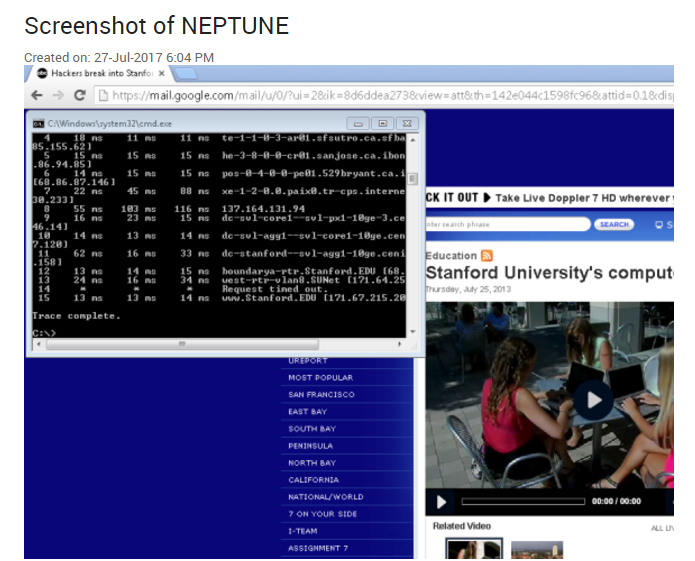The image size is (695, 561).
Task: Select East Bay in the sidebar menu
Action: pyautogui.click(x=308, y=412)
